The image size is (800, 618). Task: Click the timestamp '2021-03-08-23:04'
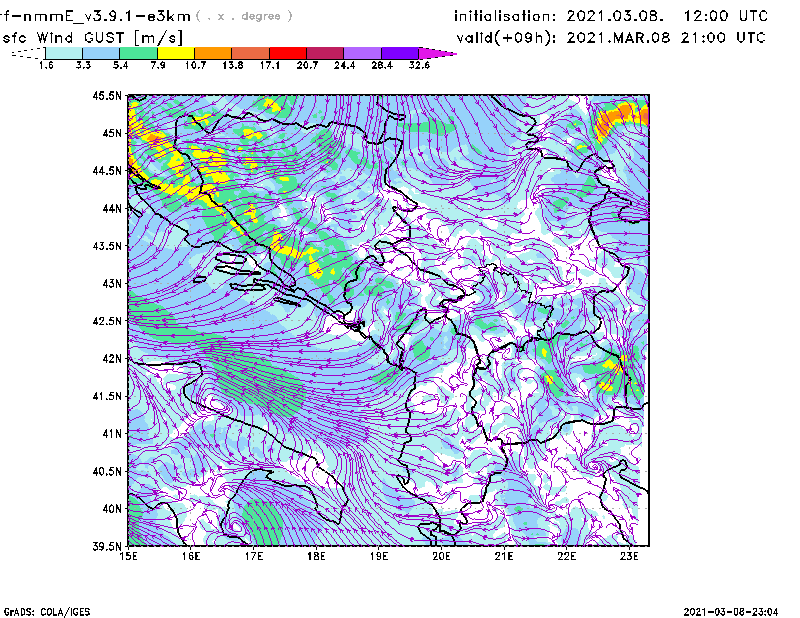[731, 612]
